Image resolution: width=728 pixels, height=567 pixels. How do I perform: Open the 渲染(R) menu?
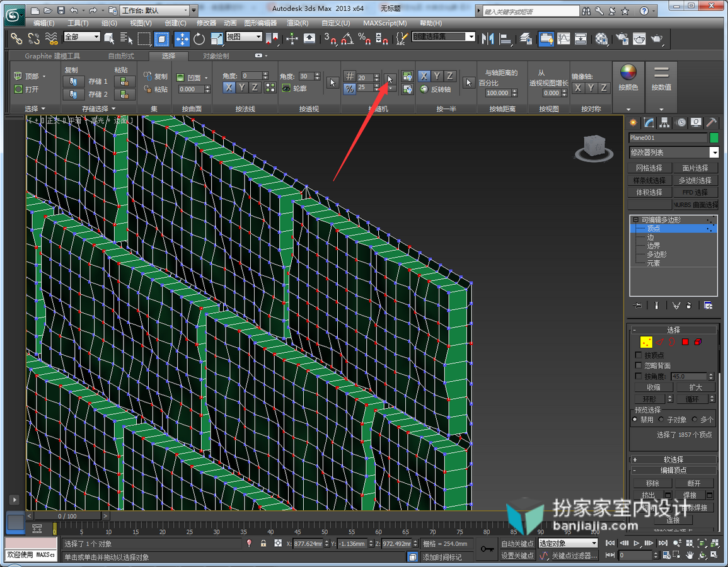298,23
